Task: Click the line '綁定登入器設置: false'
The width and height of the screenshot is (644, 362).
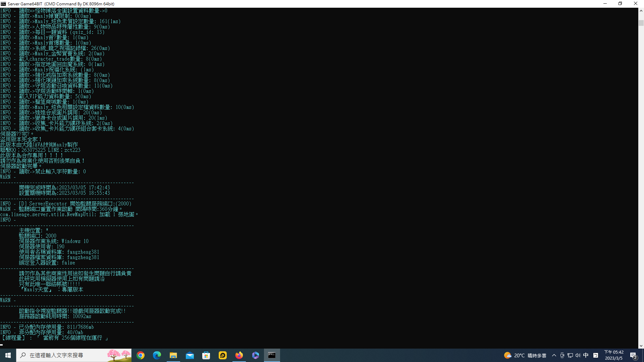Action: click(47, 263)
